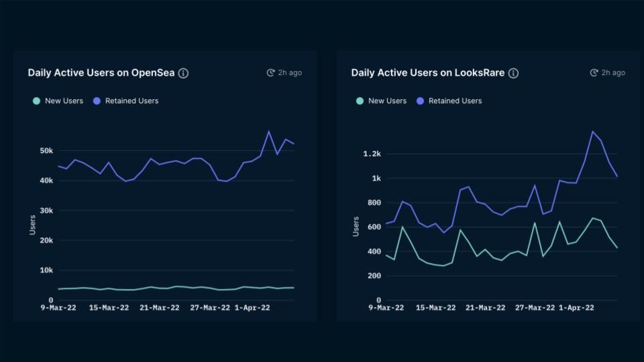Click the refresh clock icon on the LooksRare chart
Viewport: 644px width, 362px height.
594,72
